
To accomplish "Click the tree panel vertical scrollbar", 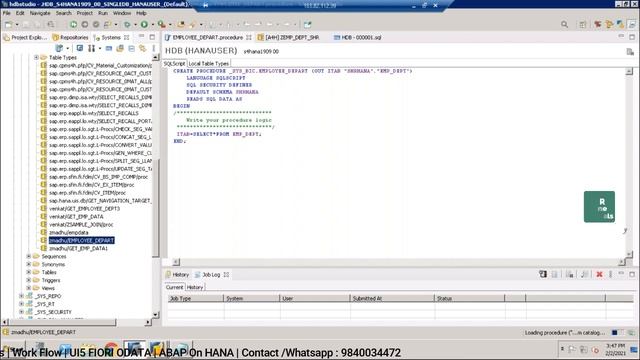I will tap(156, 186).
